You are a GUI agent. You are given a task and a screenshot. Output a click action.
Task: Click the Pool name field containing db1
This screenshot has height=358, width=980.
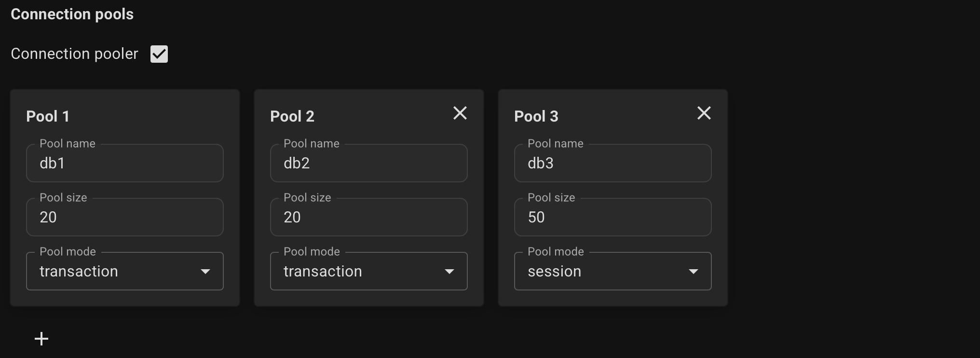124,163
